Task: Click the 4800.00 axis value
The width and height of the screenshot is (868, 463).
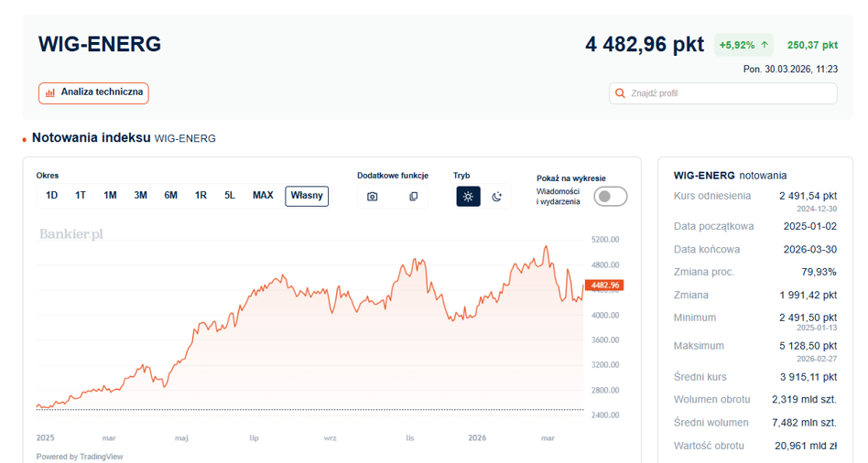Action: tap(605, 265)
